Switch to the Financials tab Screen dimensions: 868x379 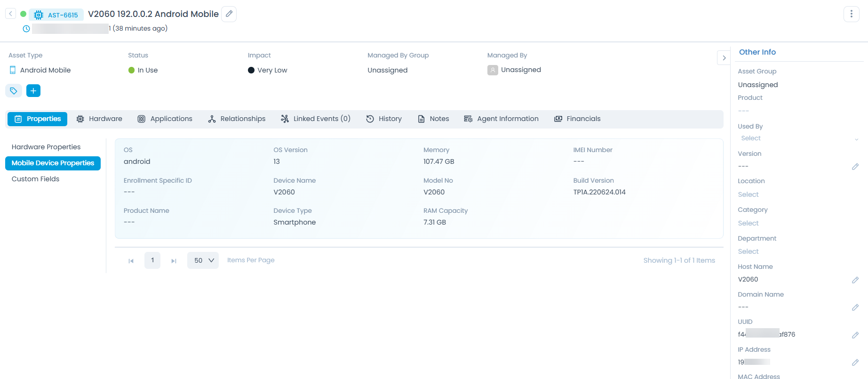[577, 119]
